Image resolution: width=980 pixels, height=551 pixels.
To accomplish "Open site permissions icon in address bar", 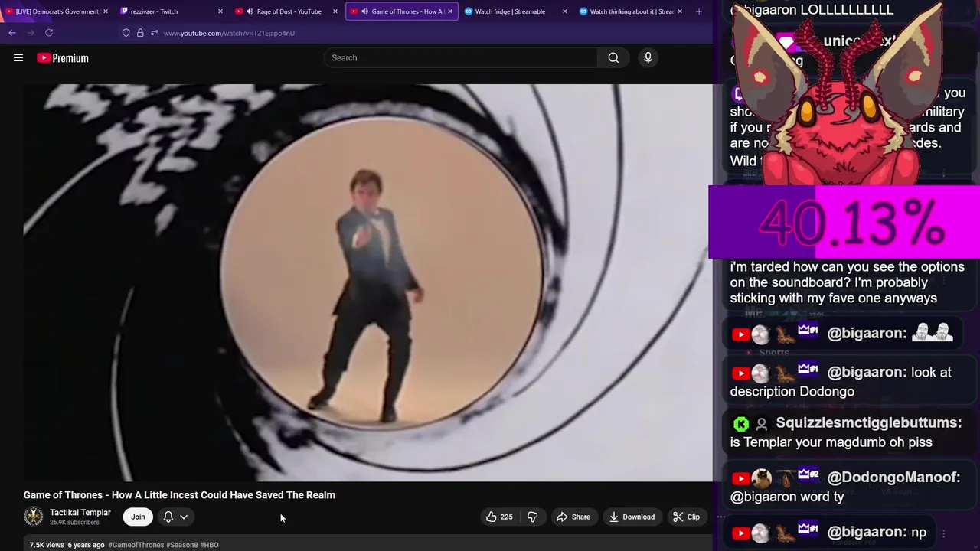I will click(x=155, y=33).
